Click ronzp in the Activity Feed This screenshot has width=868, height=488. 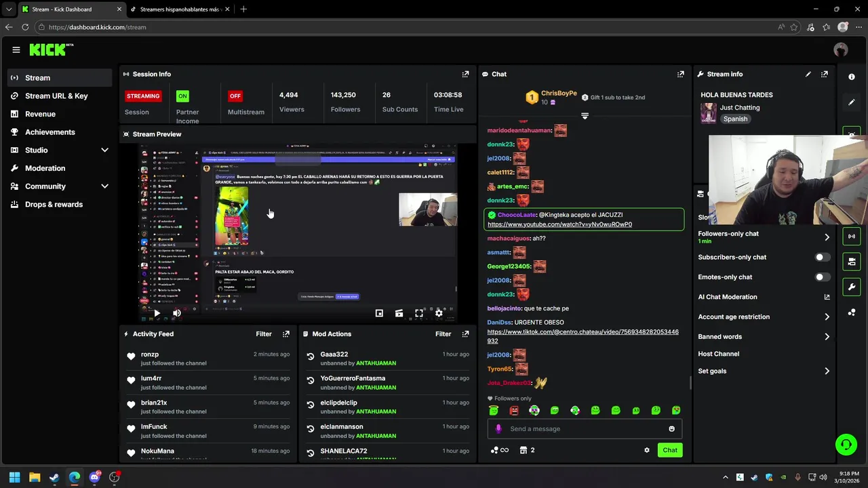(x=150, y=354)
